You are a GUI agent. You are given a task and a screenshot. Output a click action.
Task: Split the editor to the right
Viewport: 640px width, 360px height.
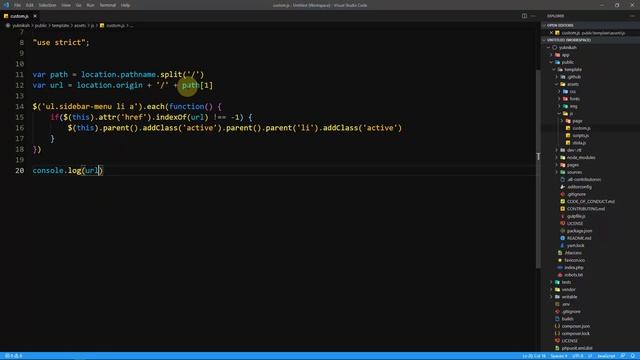pyautogui.click(x=524, y=16)
